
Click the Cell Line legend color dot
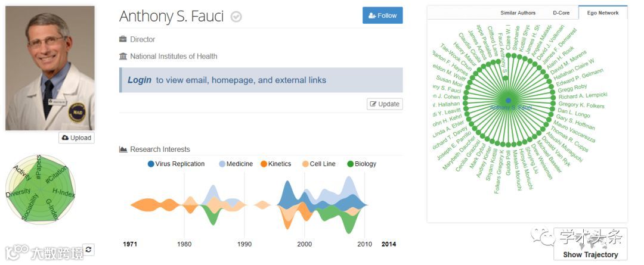point(305,164)
